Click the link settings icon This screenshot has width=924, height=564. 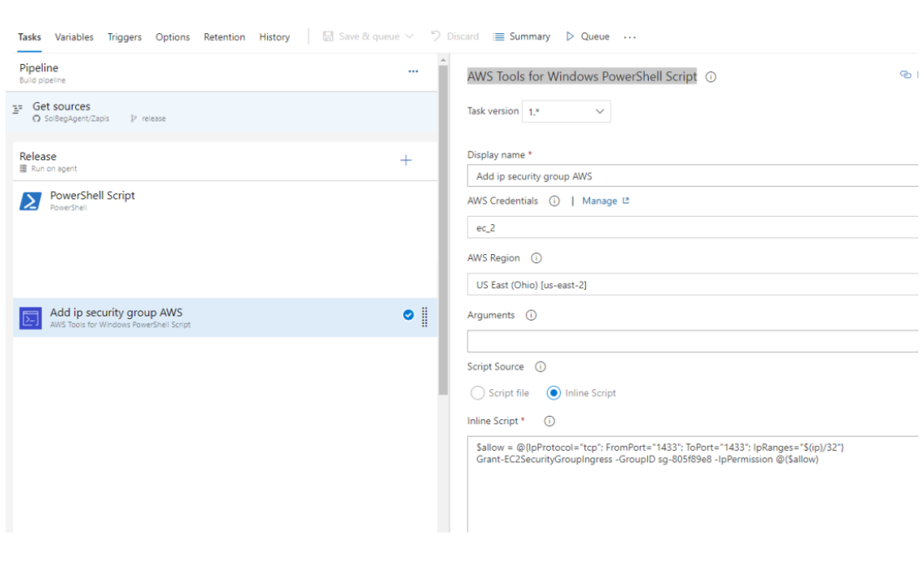coord(905,74)
